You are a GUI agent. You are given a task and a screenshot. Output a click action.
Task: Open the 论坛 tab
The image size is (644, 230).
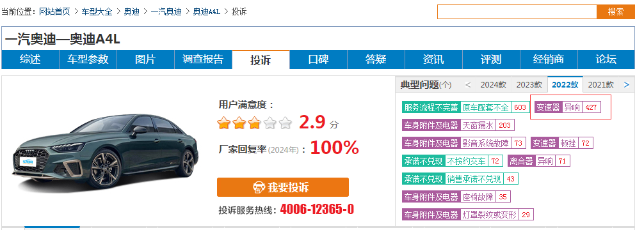pos(606,59)
